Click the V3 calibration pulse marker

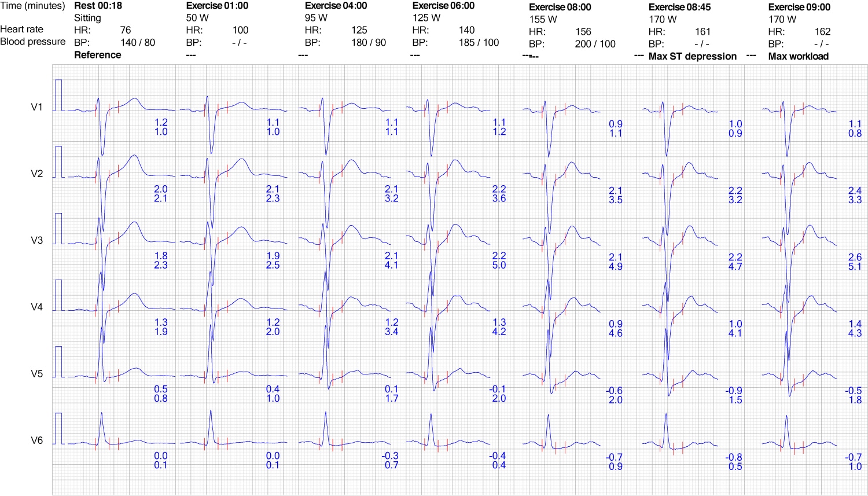pyautogui.click(x=58, y=228)
